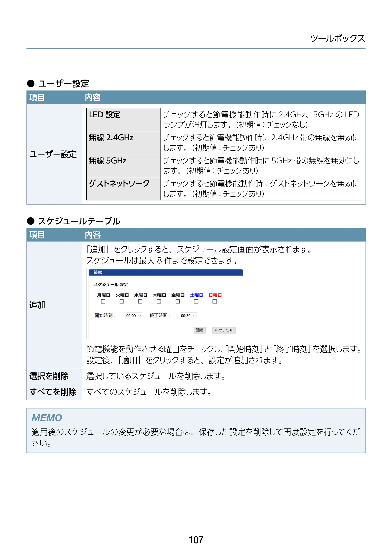392x556 pixels.
Task: Click the 節電 dialog title bar
Action: (x=166, y=272)
